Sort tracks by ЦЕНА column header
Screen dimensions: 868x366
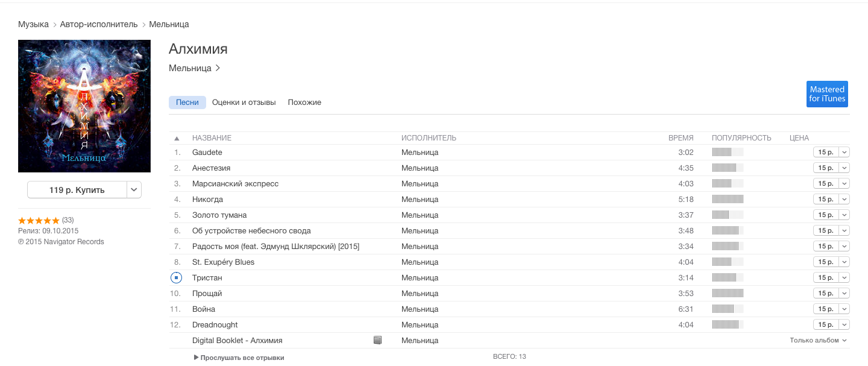[x=799, y=138]
